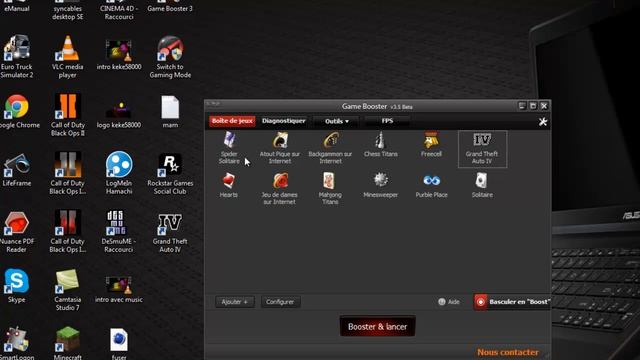
Task: Select Grand Theft Auto IV in game box
Action: (482, 149)
